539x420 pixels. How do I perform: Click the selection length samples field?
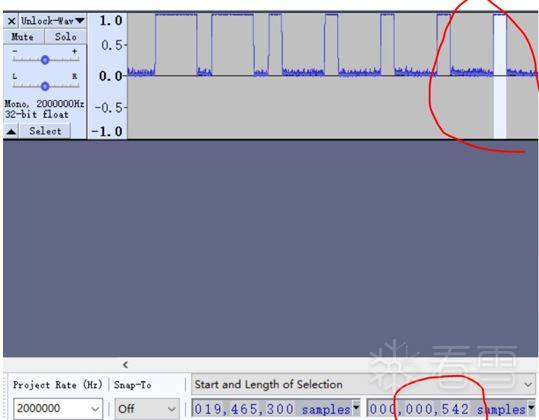(x=447, y=409)
